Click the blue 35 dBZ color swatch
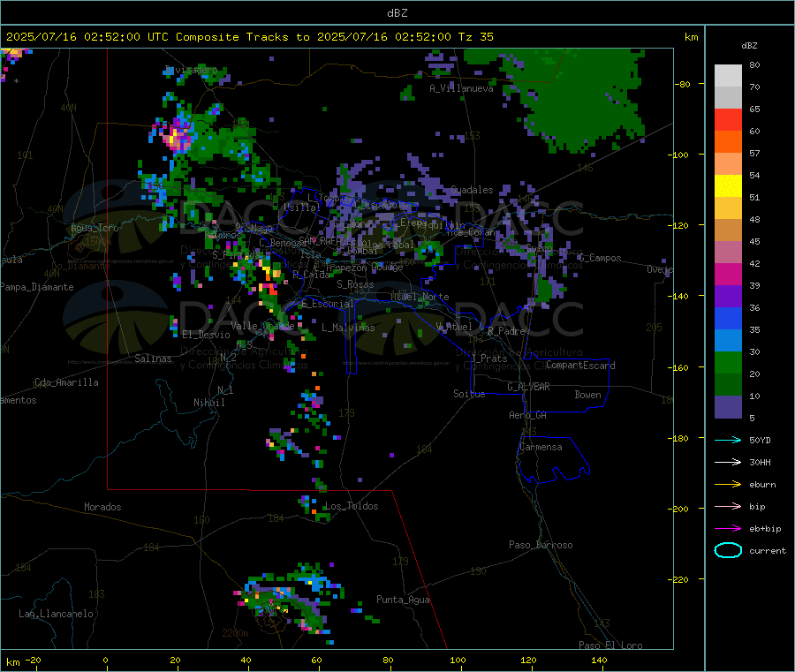795x672 pixels. tap(728, 318)
